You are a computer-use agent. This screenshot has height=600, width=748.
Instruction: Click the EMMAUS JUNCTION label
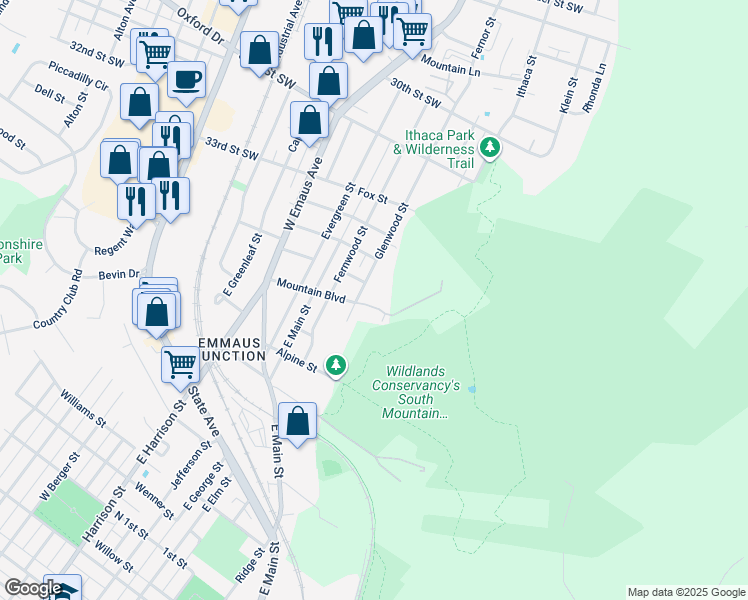pos(232,350)
